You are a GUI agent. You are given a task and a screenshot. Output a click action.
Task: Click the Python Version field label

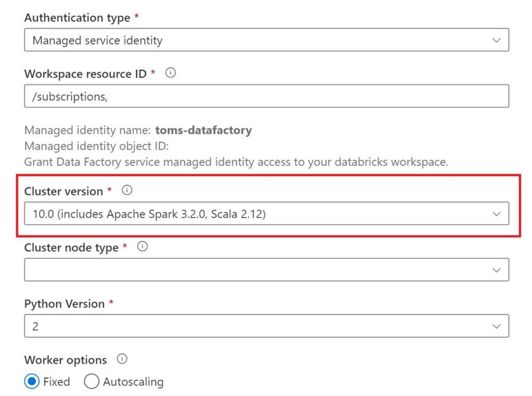click(64, 303)
